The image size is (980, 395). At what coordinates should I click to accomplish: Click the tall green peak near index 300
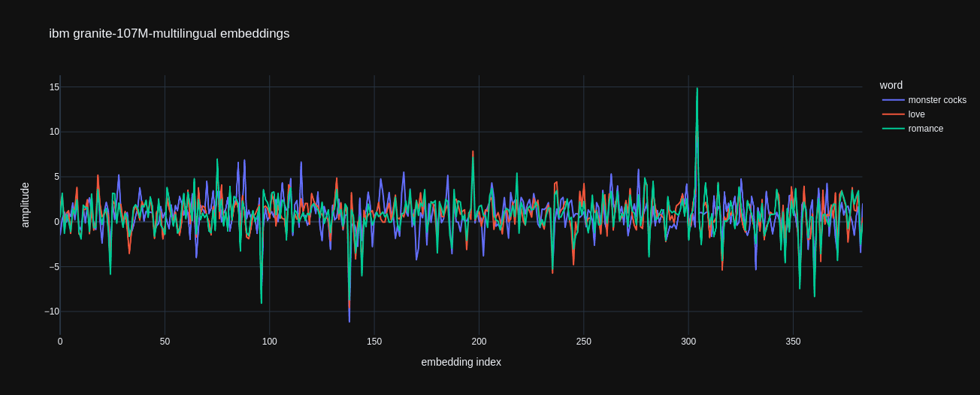(697, 90)
